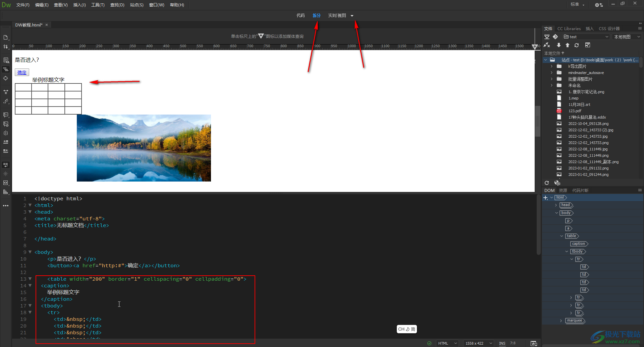
Task: Open 站点(S) menu
Action: point(137,5)
